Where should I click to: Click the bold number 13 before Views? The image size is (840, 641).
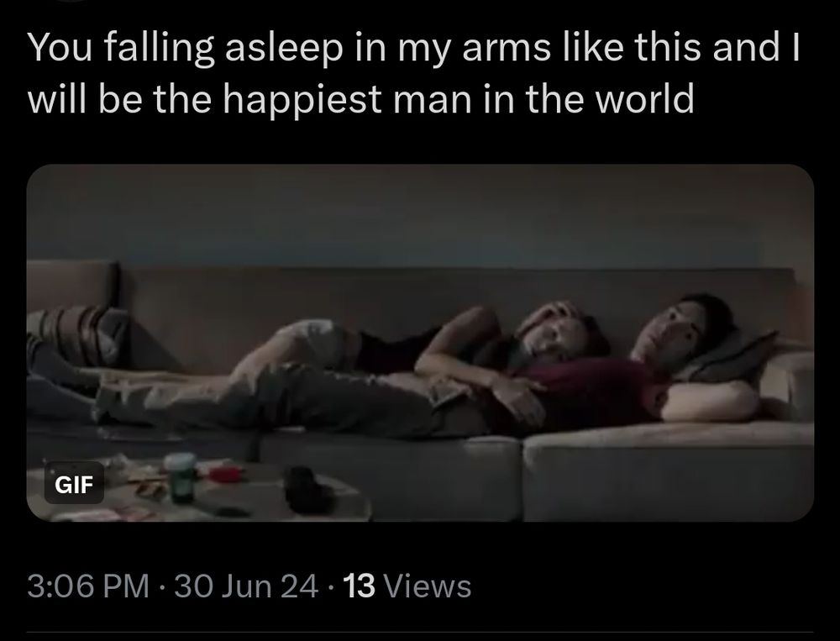[359, 586]
